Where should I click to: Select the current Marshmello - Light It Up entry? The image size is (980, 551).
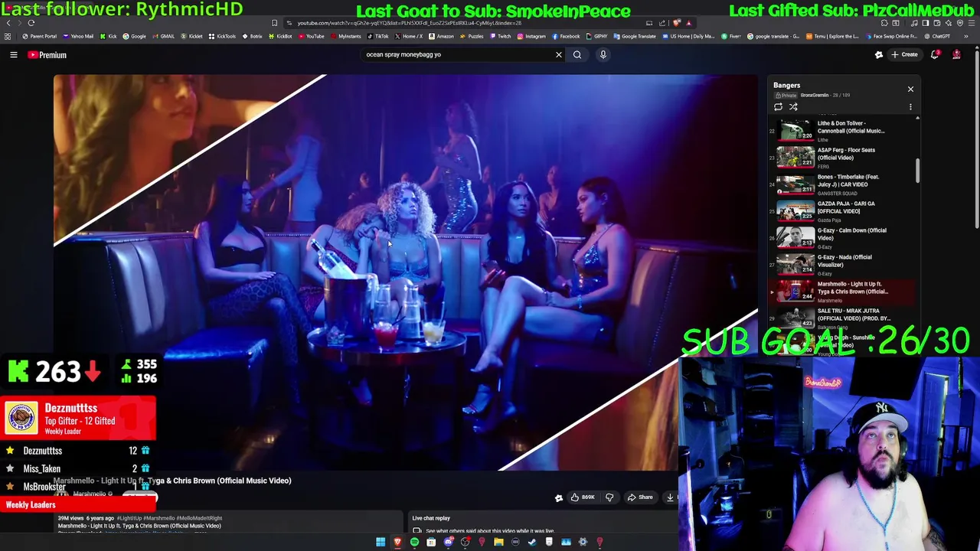click(x=842, y=291)
